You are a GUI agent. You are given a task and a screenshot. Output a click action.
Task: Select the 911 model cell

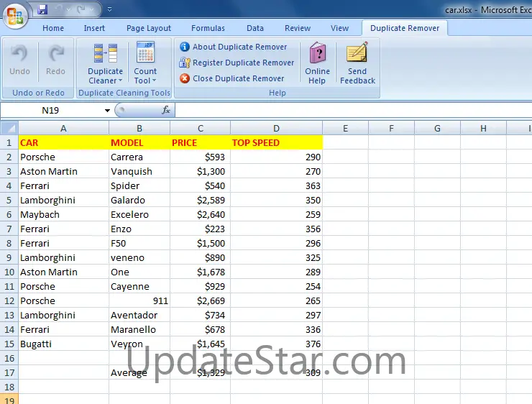coord(139,301)
